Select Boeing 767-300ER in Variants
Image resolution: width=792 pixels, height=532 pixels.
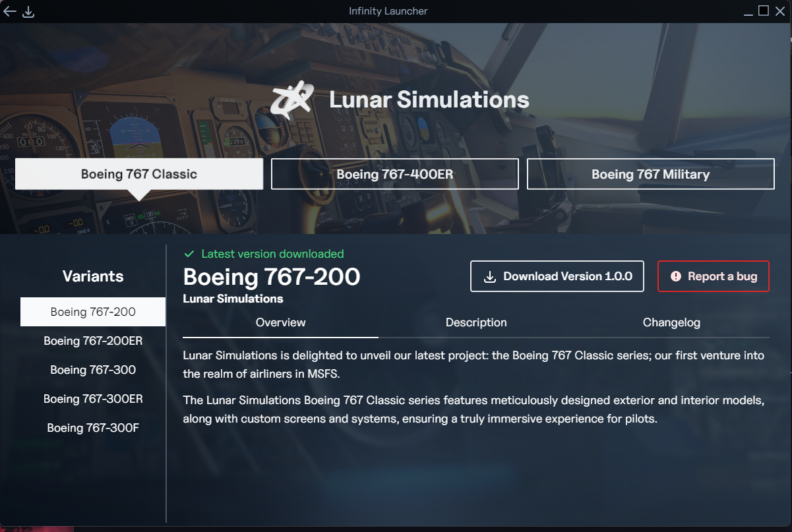pos(93,399)
